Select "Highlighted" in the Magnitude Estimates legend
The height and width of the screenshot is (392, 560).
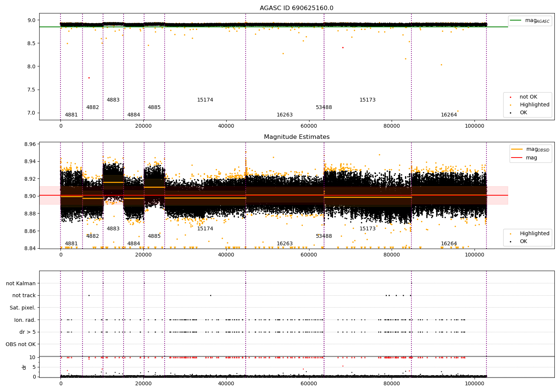[530, 234]
